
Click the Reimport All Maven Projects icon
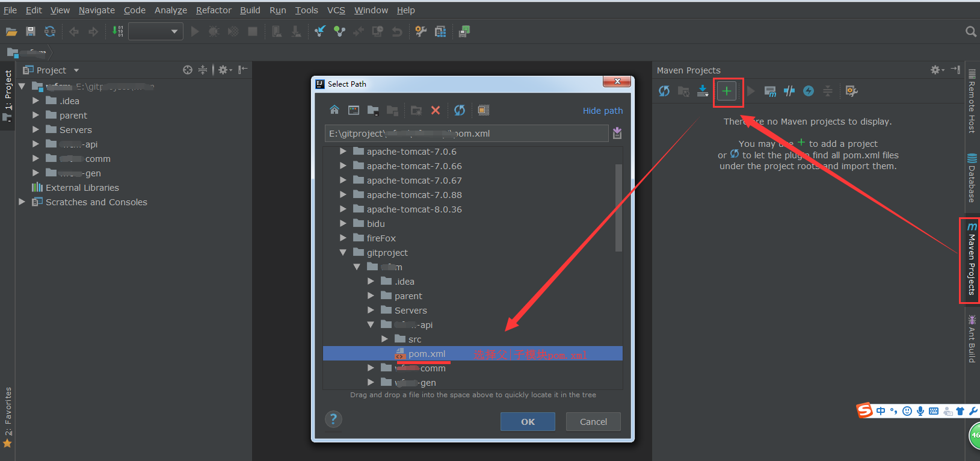pos(664,91)
